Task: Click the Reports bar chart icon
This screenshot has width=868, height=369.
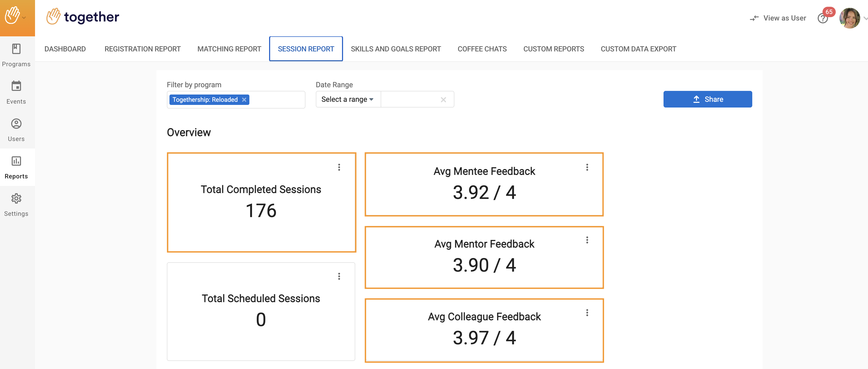Action: [16, 161]
